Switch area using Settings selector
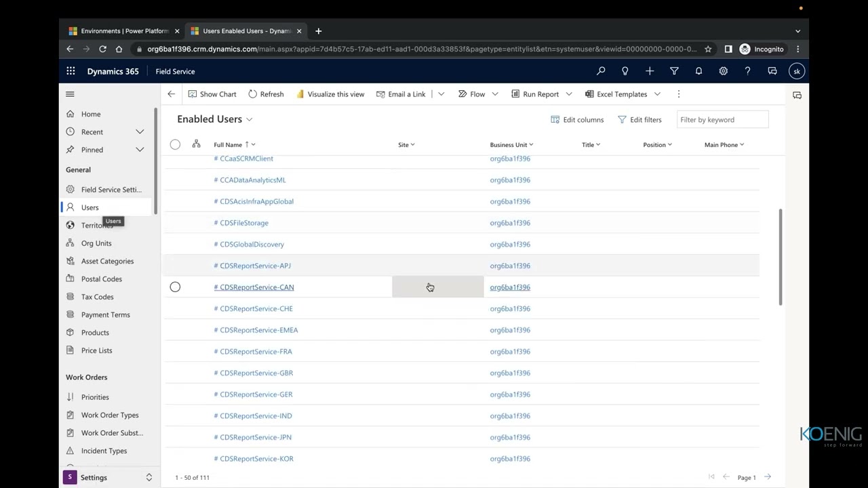Screen dimensions: 868x488 point(108,477)
